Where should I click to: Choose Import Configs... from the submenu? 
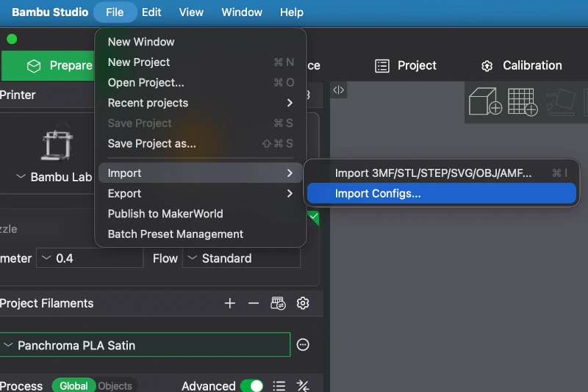[x=442, y=194]
